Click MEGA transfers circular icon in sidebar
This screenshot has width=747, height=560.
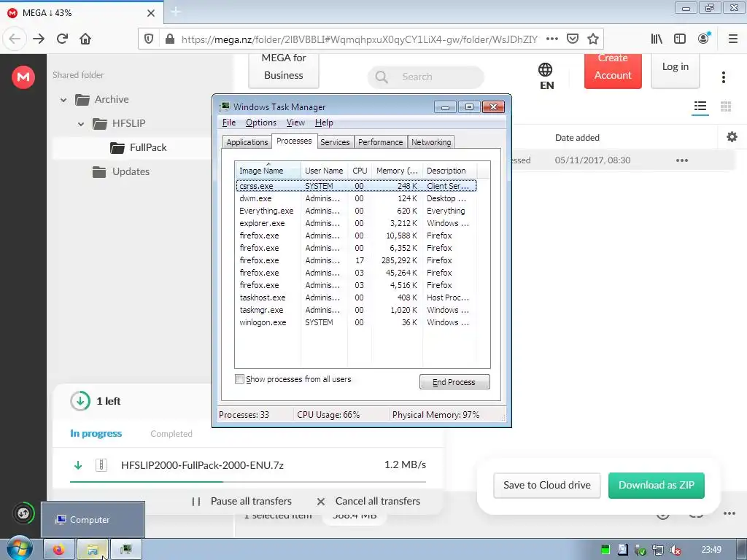pyautogui.click(x=23, y=513)
